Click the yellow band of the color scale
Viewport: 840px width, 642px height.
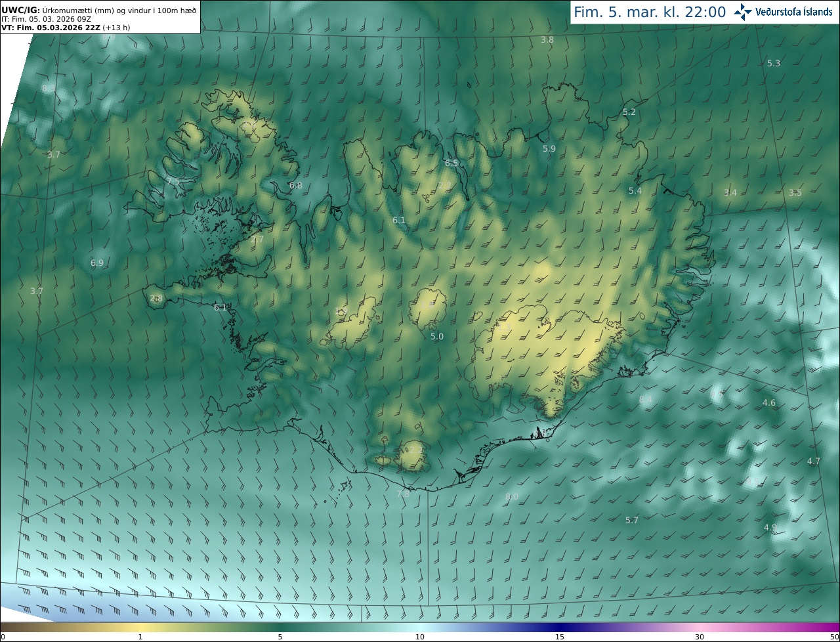click(x=140, y=627)
